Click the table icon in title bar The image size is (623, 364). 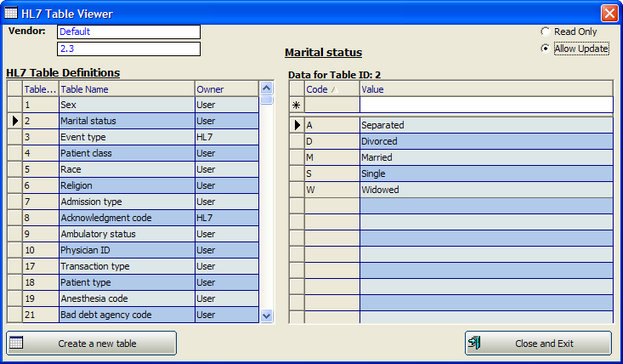click(11, 13)
